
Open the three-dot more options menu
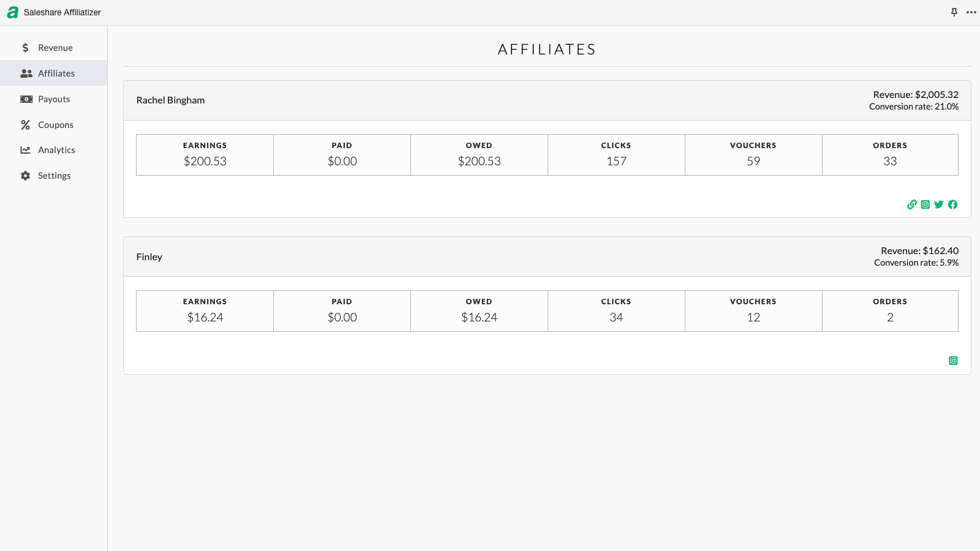point(971,12)
